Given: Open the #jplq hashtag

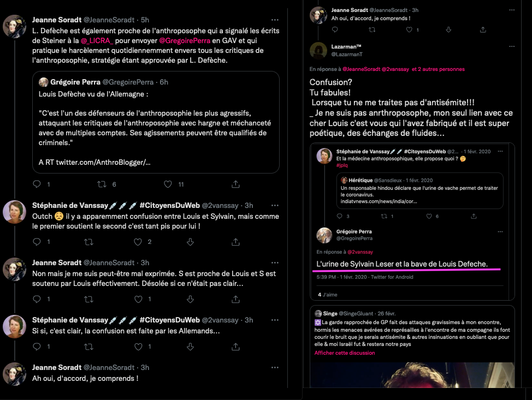Looking at the screenshot, I should click(342, 165).
